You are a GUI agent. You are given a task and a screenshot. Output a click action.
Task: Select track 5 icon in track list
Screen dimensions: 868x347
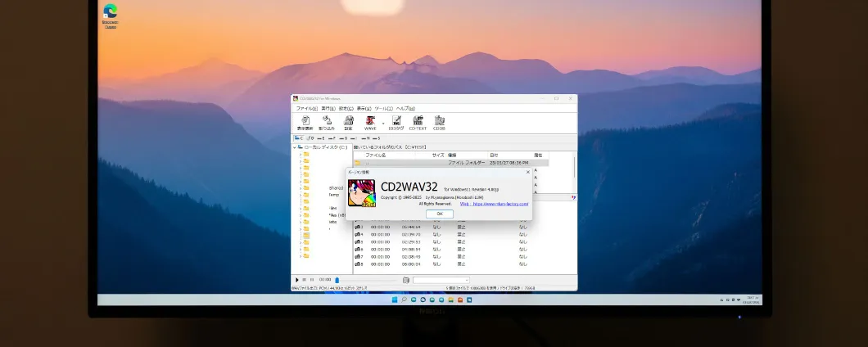pos(359,242)
